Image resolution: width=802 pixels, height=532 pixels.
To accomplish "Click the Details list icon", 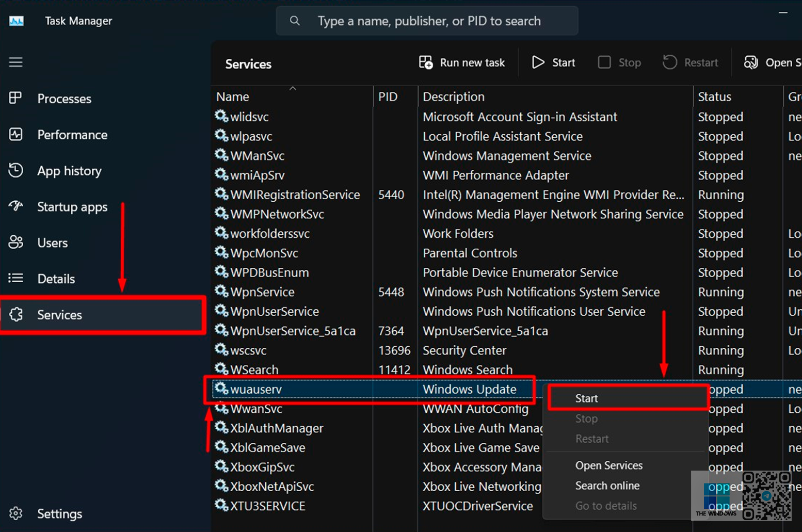I will [x=15, y=278].
